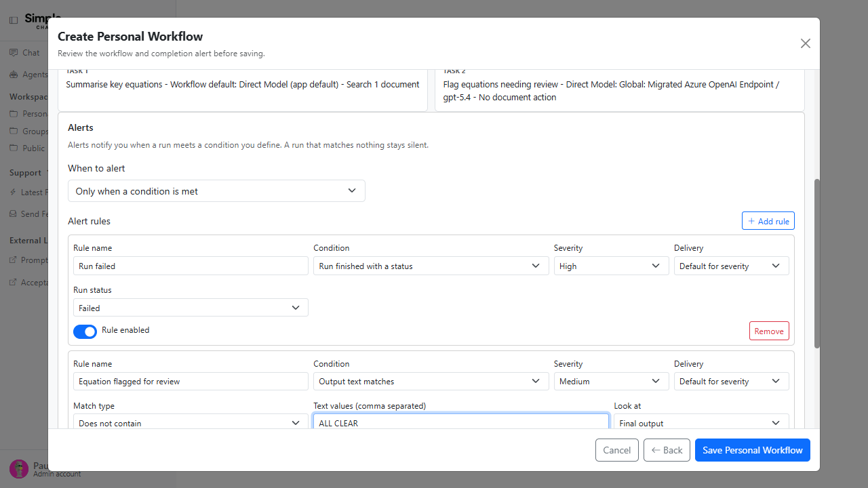Toggle the sidebar collapse icon
Viewport: 868px width, 488px height.
click(14, 20)
